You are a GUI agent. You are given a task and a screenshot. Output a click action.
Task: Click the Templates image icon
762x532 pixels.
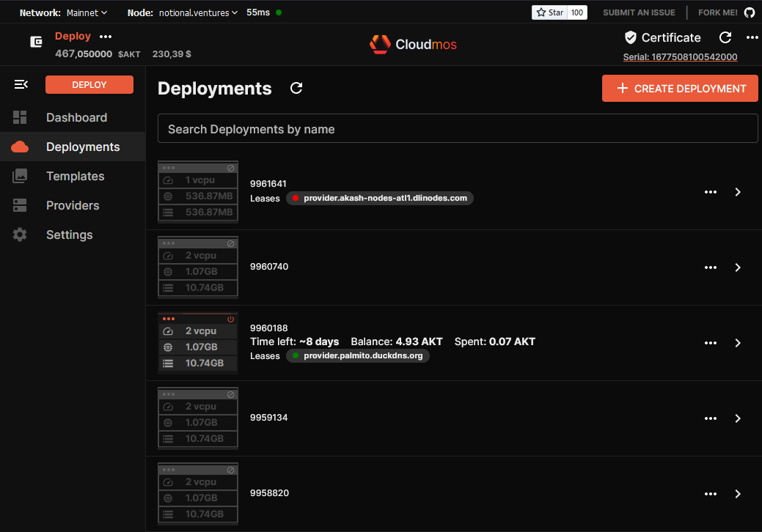[x=20, y=176]
